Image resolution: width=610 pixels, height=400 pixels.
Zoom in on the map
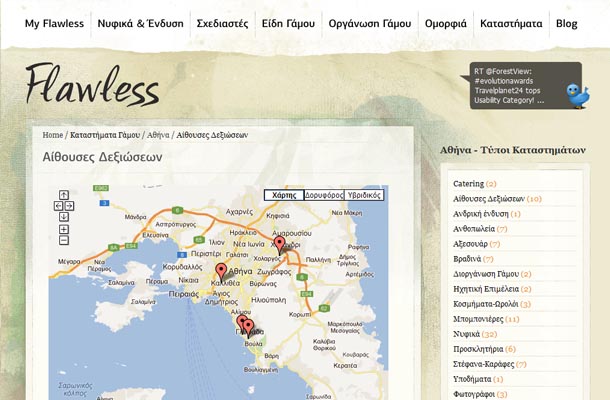[x=64, y=229]
